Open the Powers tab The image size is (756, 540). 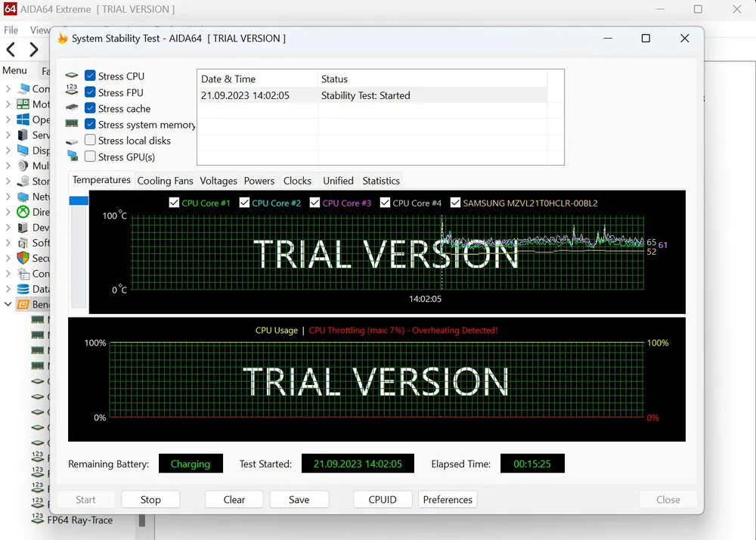(259, 181)
